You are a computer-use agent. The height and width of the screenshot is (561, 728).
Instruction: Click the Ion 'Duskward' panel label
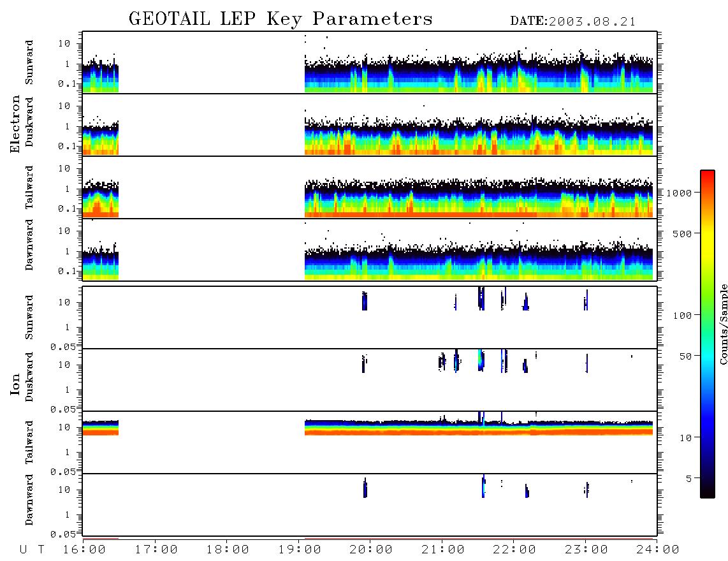pos(29,377)
